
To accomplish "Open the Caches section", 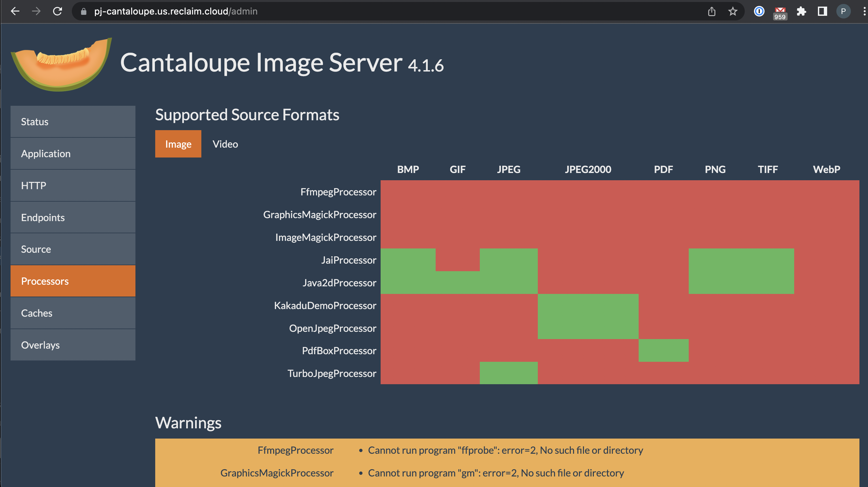I will [73, 313].
